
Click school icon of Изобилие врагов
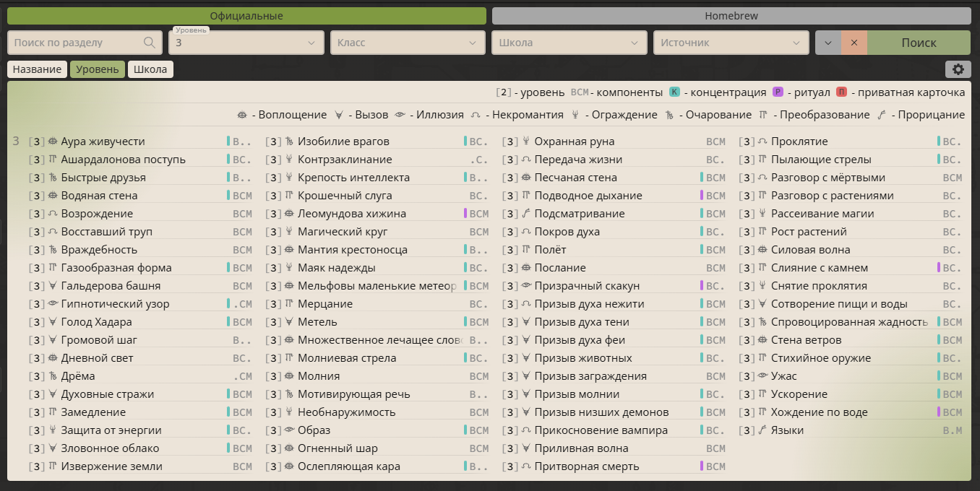pyautogui.click(x=290, y=142)
